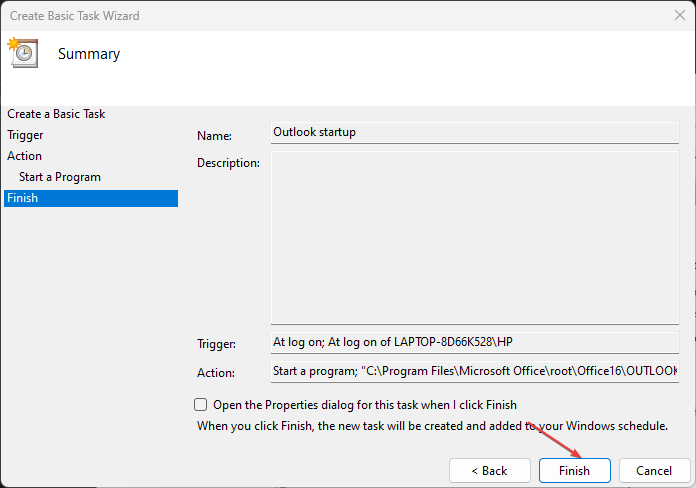
Task: Click the At log on trigger field
Action: pos(474,342)
